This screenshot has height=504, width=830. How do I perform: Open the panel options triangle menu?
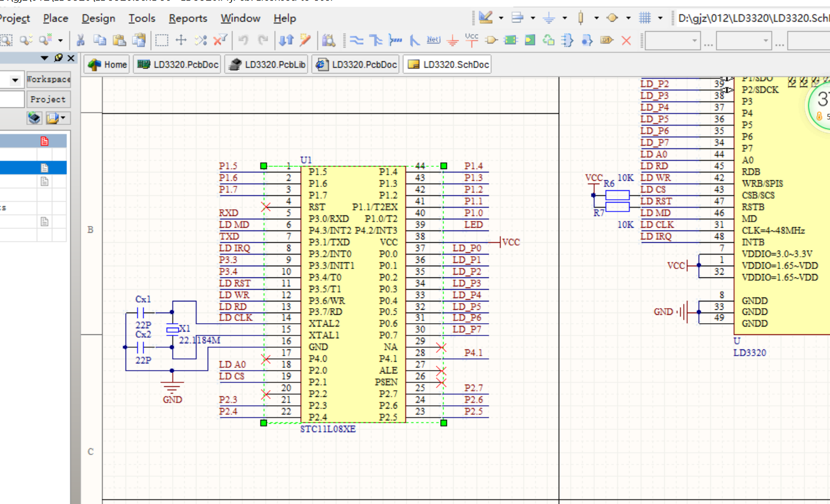[45, 57]
